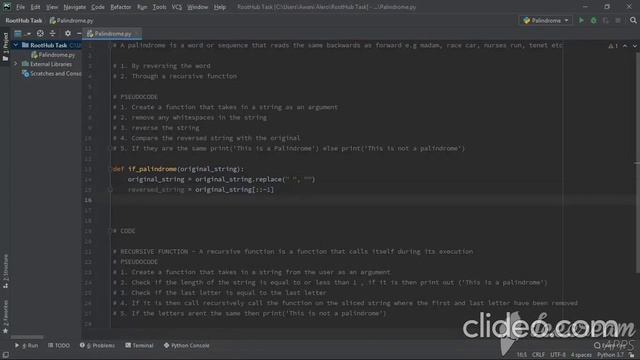This screenshot has width=640, height=360.
Task: Open the Python Console tool window
Action: pos(187,345)
